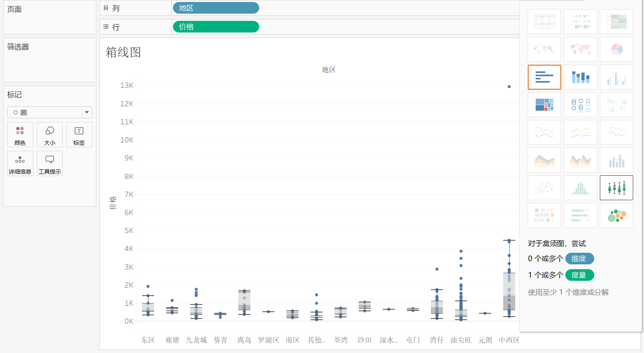The image size is (644, 353).
Task: Pick the dual lines chart type
Action: [616, 132]
